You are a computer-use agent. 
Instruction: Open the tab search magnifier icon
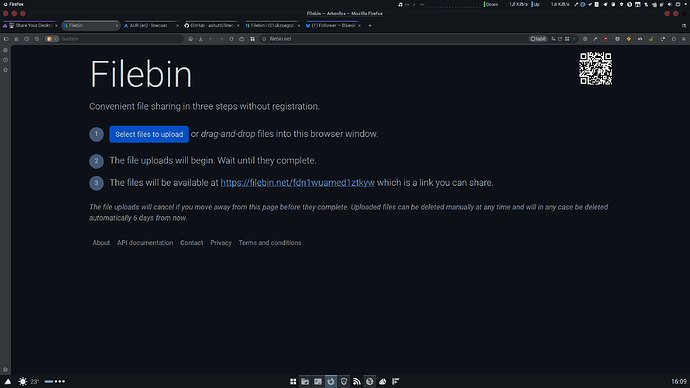click(x=684, y=26)
